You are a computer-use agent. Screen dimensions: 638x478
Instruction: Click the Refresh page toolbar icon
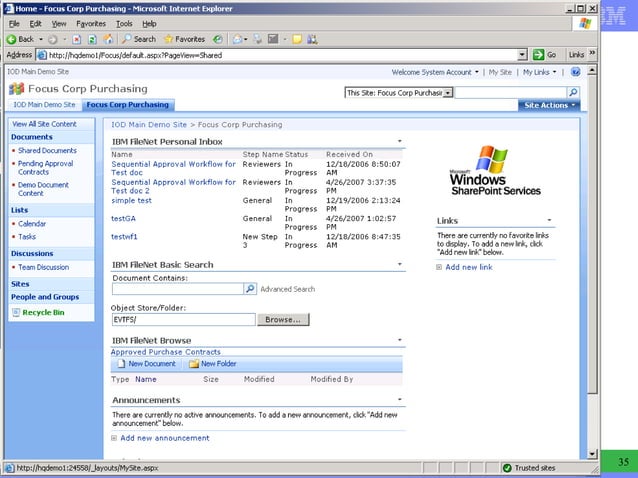pos(92,39)
